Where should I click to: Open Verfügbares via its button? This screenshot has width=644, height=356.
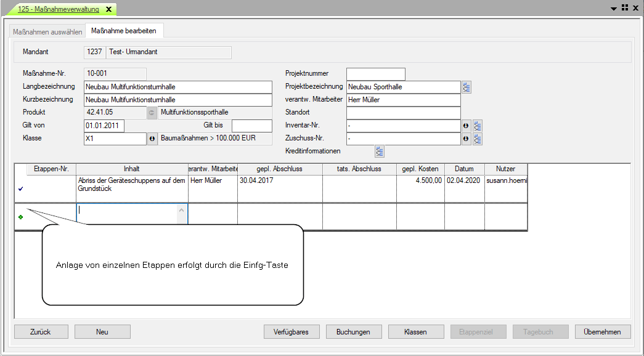[291, 332]
